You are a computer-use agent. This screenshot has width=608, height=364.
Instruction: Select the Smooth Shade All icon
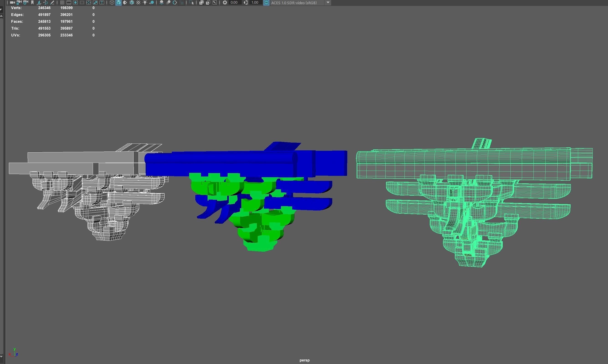click(119, 3)
